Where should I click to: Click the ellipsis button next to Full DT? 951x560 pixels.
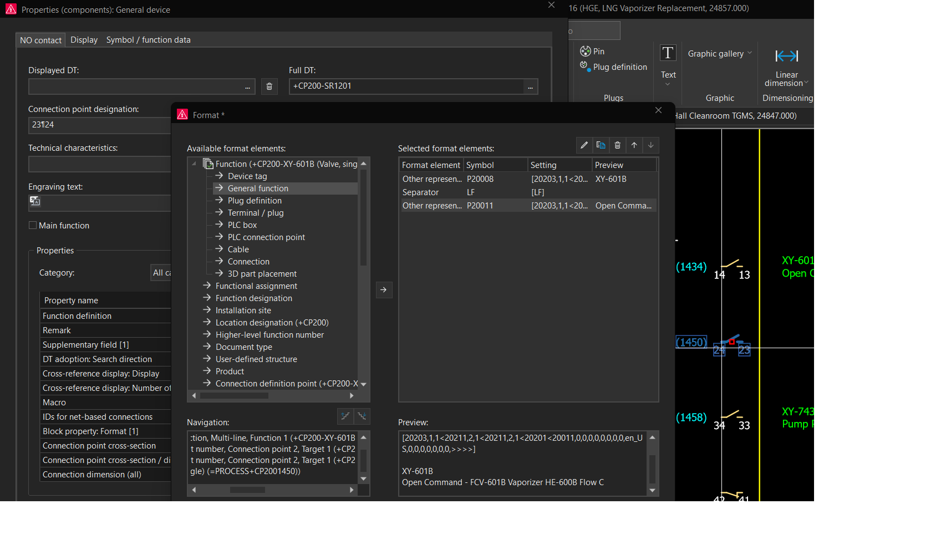point(530,86)
